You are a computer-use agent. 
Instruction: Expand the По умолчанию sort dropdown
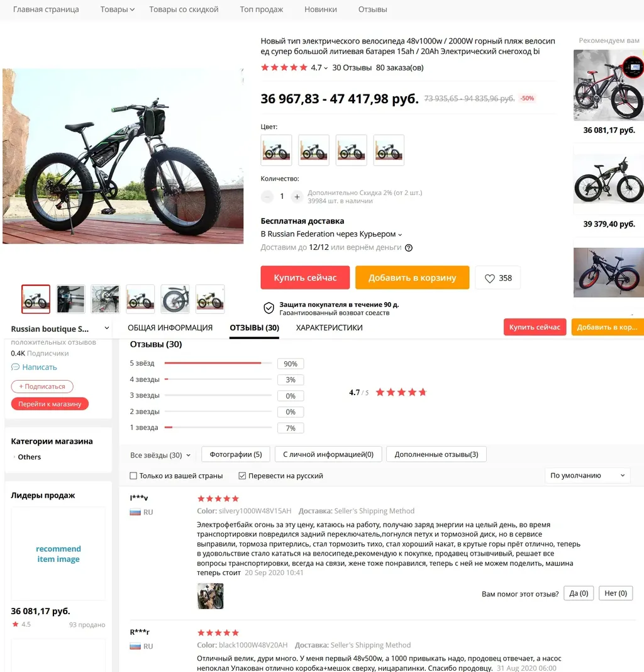tap(587, 475)
